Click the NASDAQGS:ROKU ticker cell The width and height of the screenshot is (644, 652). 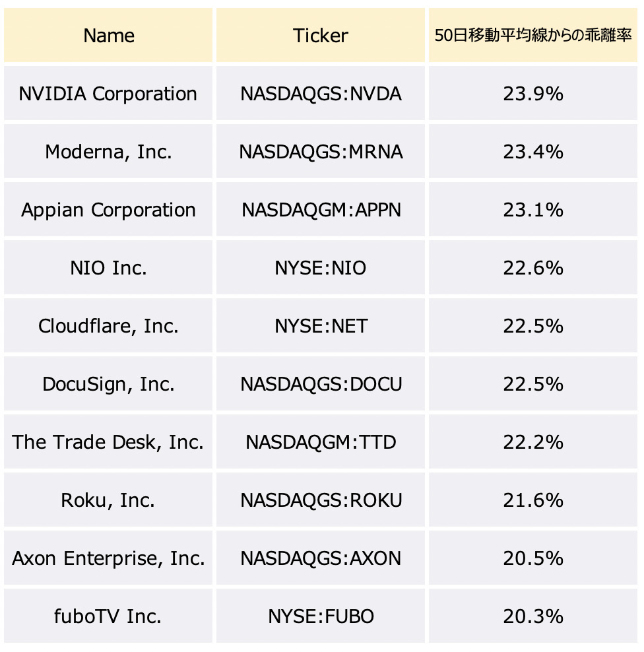pos(321,500)
